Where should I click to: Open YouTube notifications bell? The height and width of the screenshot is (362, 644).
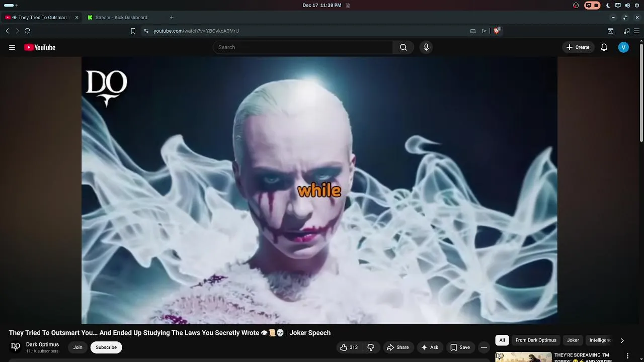pos(604,47)
